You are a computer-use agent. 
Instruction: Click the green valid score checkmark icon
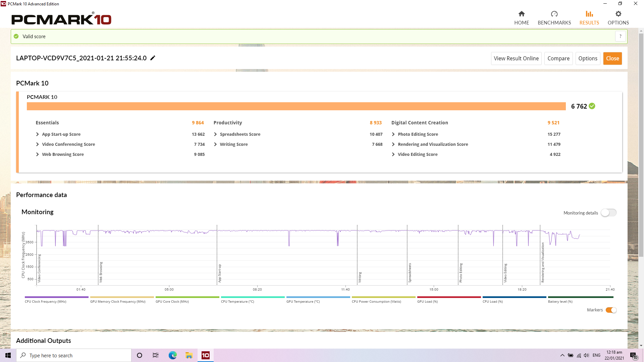pyautogui.click(x=16, y=36)
